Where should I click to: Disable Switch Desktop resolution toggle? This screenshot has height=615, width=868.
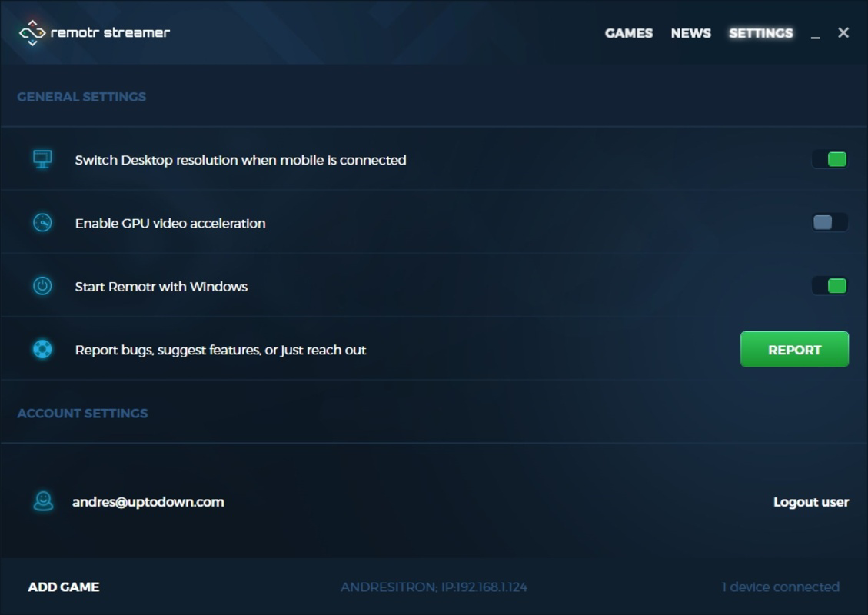830,159
